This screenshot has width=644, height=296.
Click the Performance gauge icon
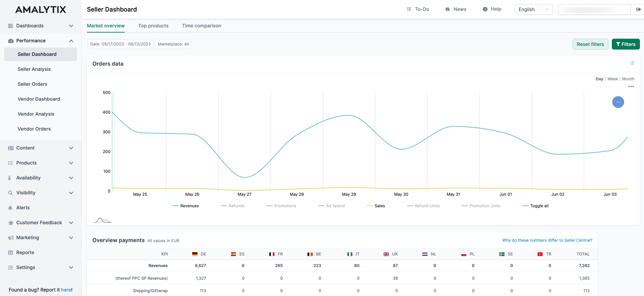pos(10,41)
